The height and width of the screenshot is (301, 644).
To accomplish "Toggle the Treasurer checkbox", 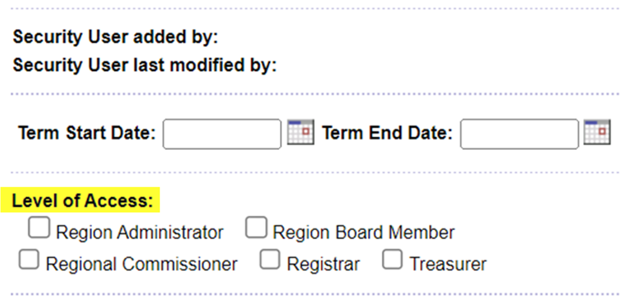I will 392,260.
